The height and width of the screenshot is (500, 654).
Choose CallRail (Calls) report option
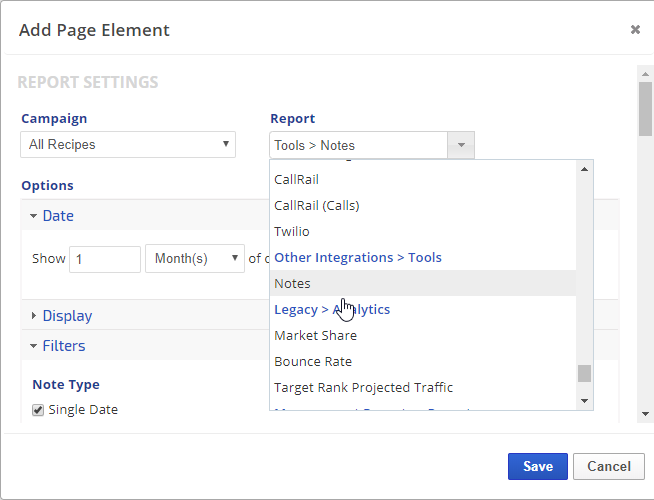pos(316,206)
